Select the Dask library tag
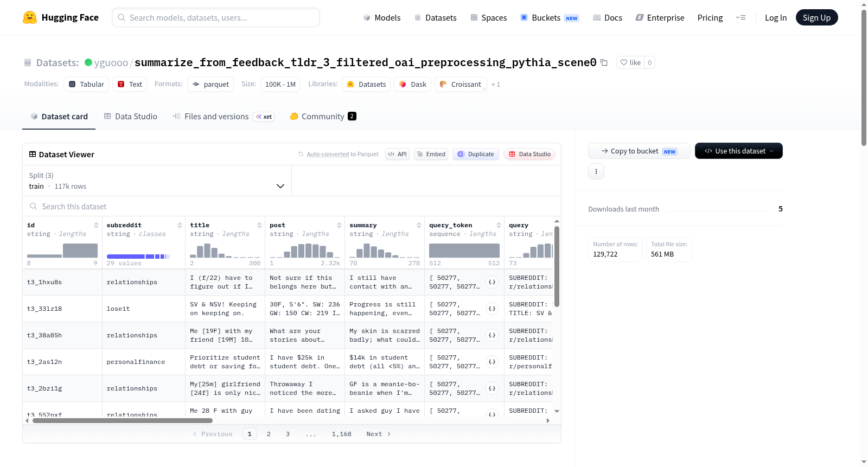Viewport: 868px width, 467px height. [413, 84]
